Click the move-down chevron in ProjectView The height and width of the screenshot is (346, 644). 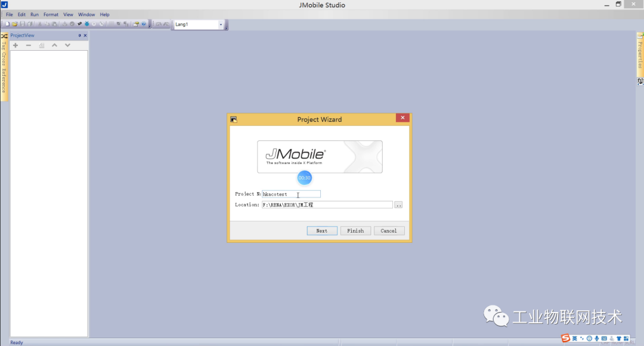click(67, 44)
